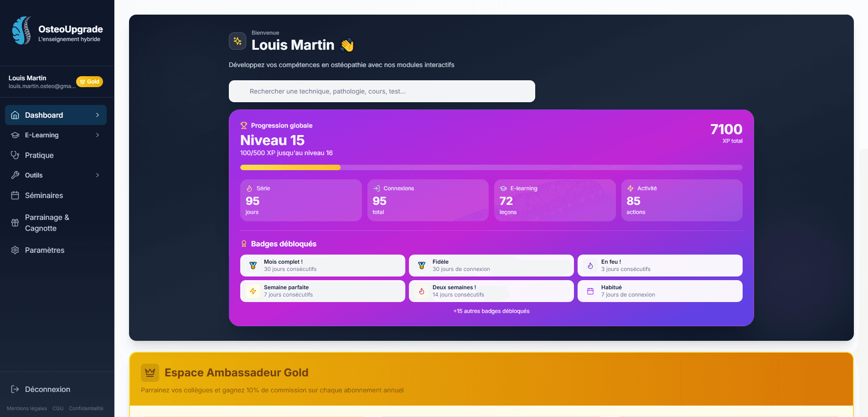Image resolution: width=868 pixels, height=417 pixels.
Task: Click the crown icon in Espace Ambassadeur
Action: pyautogui.click(x=150, y=373)
